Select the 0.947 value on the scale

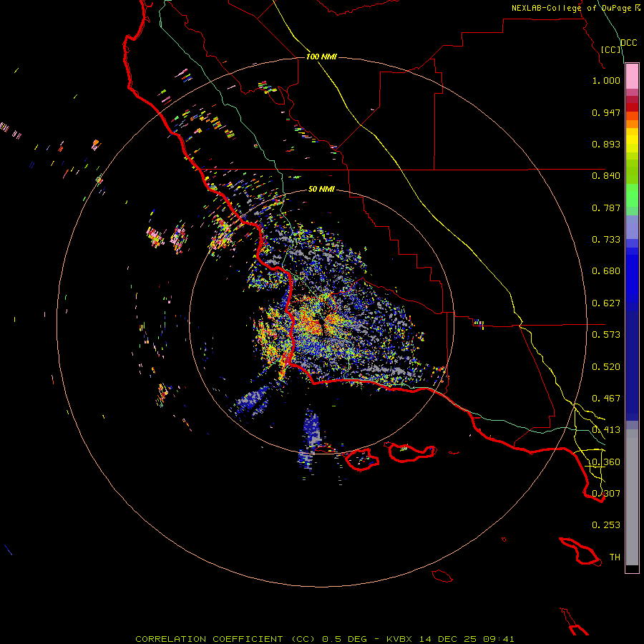pos(606,112)
